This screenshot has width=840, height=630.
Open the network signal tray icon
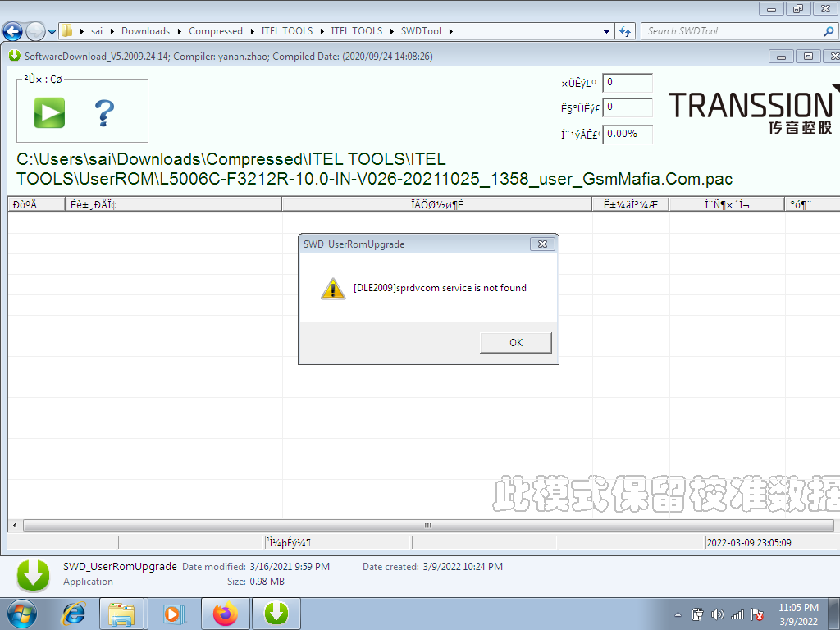tap(737, 614)
